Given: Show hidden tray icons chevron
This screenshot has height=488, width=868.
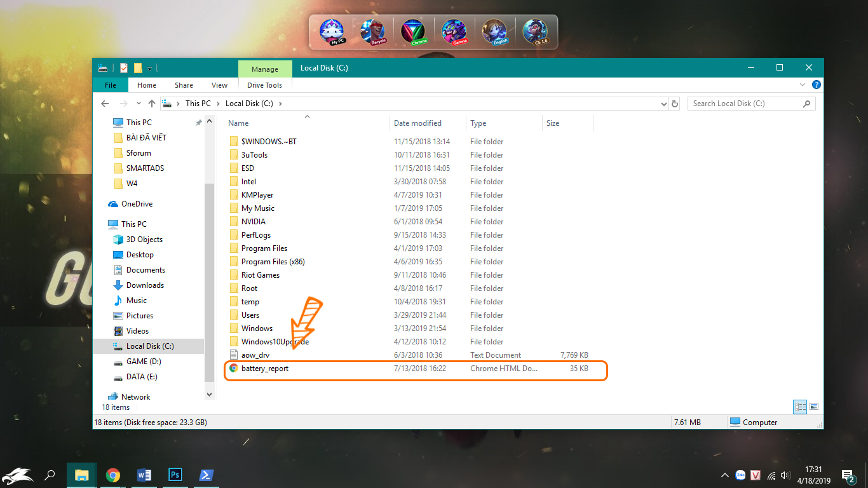Looking at the screenshot, I should pyautogui.click(x=724, y=475).
